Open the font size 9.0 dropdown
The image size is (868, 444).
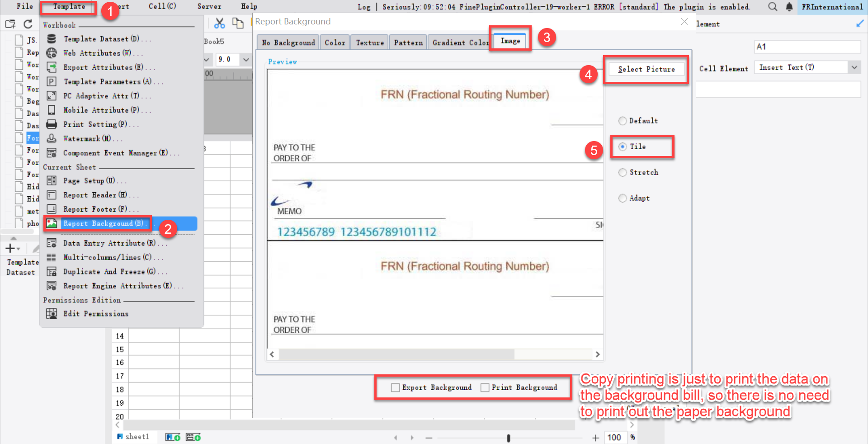[x=245, y=59]
